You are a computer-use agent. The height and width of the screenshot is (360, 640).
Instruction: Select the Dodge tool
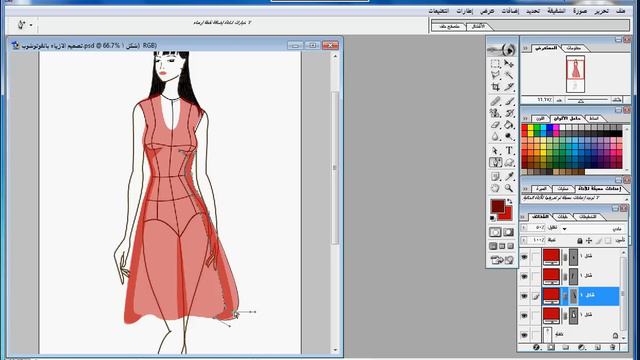coord(509,137)
